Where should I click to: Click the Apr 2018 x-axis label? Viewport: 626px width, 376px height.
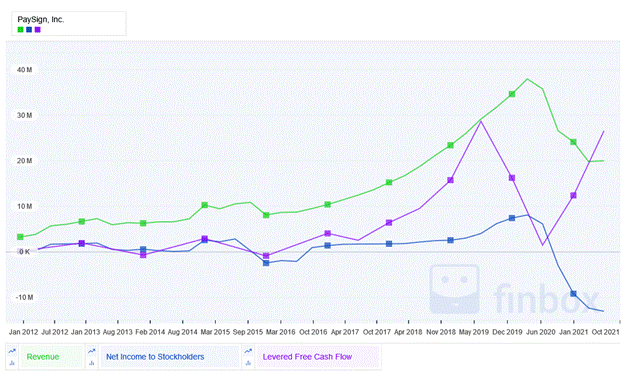pyautogui.click(x=408, y=332)
